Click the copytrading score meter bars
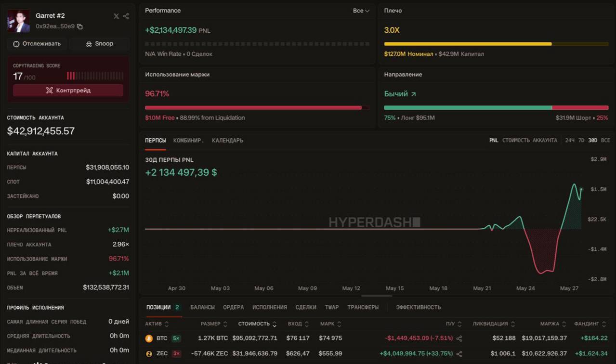The height and width of the screenshot is (364, 616). [95, 76]
